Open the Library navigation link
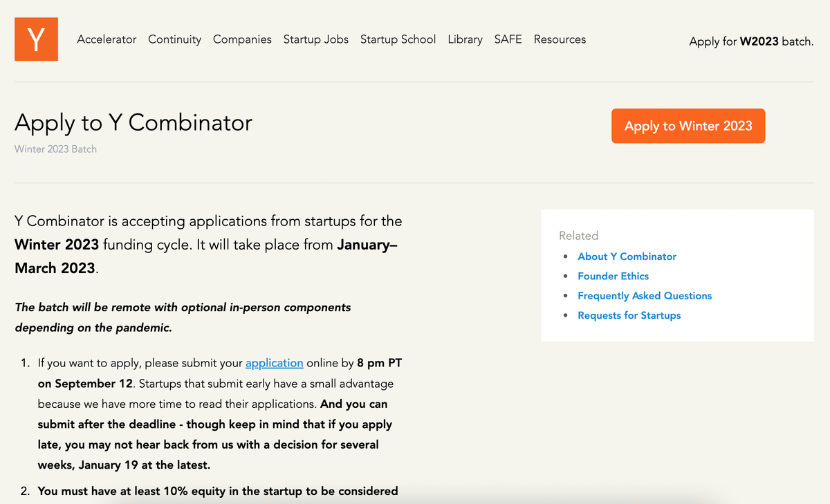The width and height of the screenshot is (830, 504). click(x=465, y=39)
